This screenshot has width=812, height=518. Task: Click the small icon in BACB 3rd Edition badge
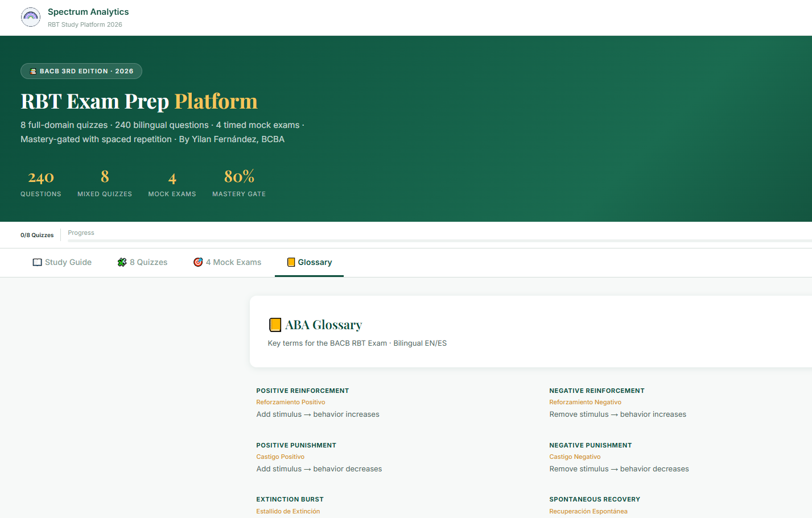pos(33,71)
